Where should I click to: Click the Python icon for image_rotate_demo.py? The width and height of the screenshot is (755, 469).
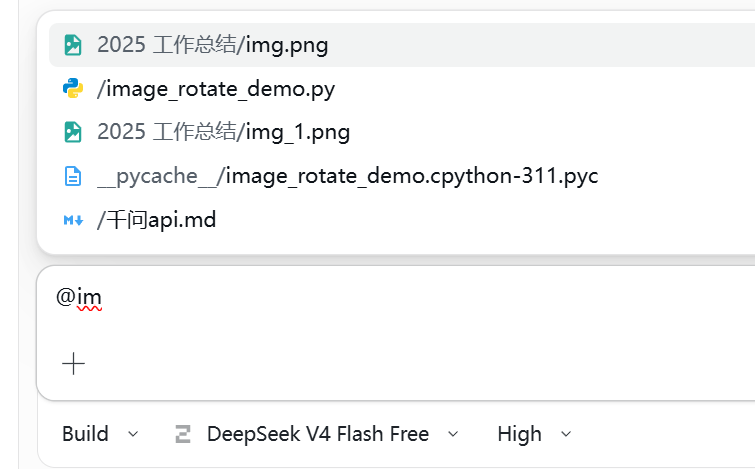coord(73,89)
